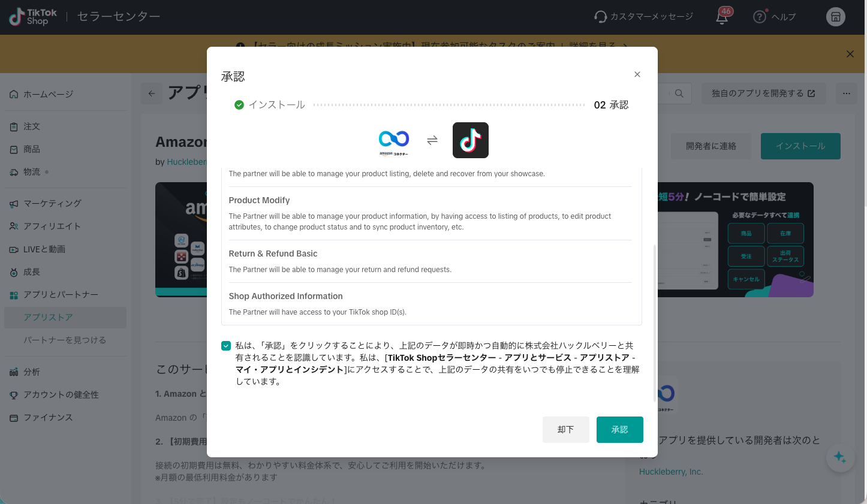Open the ノーコードで簡単設定 promo image
Screen dimensions: 867x504
point(735,240)
